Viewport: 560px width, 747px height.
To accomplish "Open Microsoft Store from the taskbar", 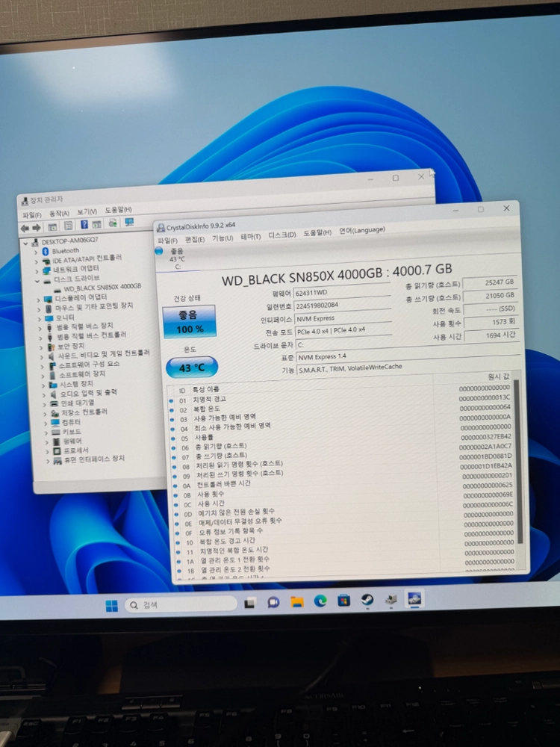I will 343,601.
